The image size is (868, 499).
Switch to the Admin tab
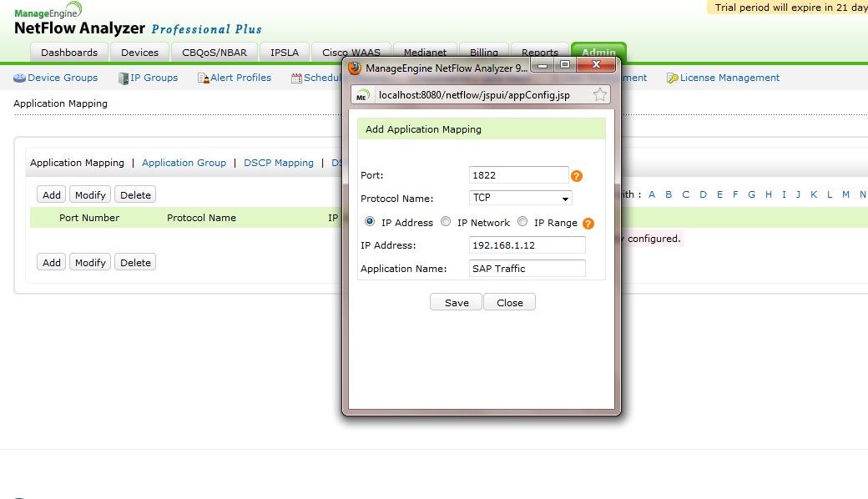click(598, 52)
